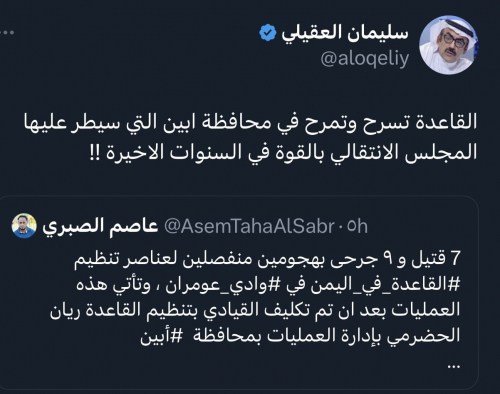Open سليمان العقيلي's profile picture

pyautogui.click(x=448, y=45)
